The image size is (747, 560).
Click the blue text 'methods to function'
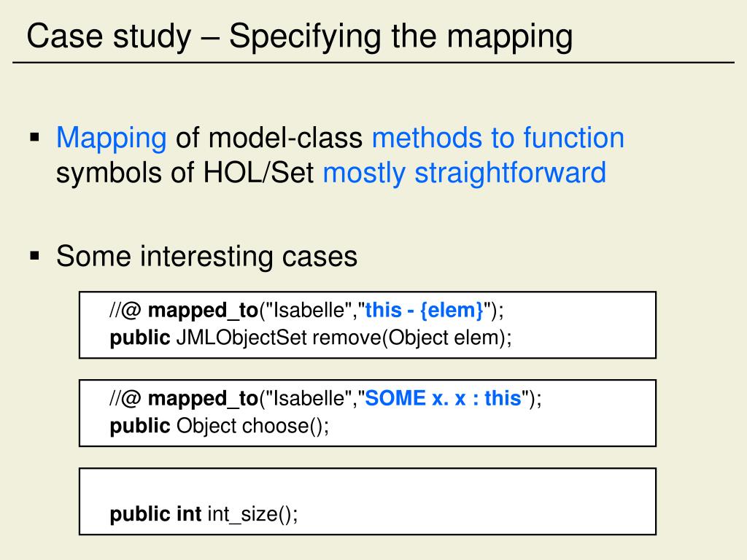[x=498, y=138]
